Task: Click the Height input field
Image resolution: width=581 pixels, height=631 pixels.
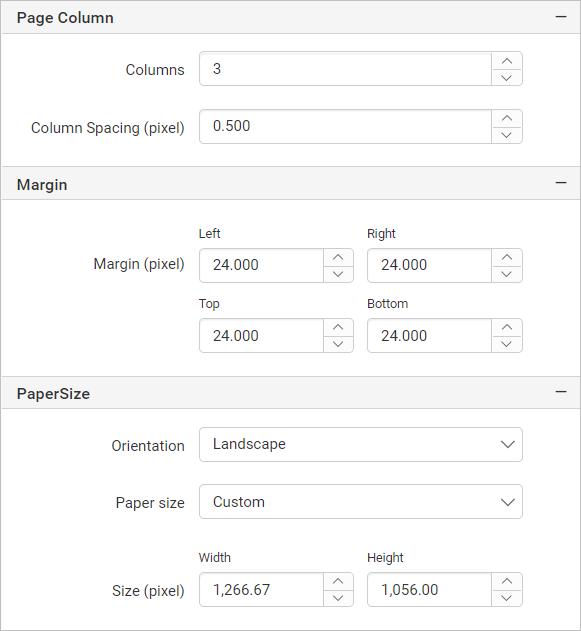Action: click(430, 590)
